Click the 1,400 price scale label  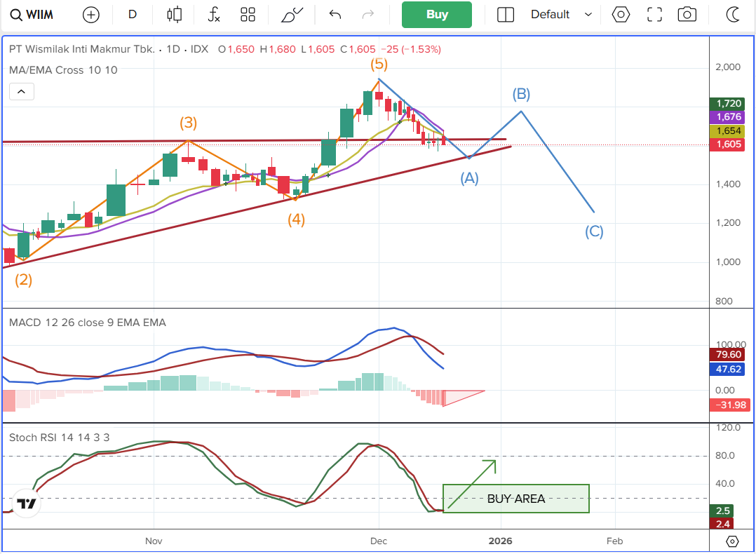pyautogui.click(x=727, y=184)
